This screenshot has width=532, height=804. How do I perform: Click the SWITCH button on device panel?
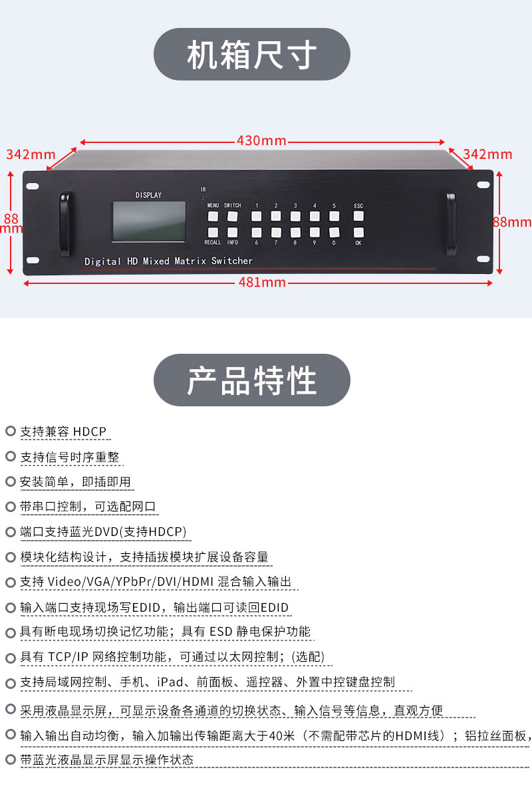point(233,215)
